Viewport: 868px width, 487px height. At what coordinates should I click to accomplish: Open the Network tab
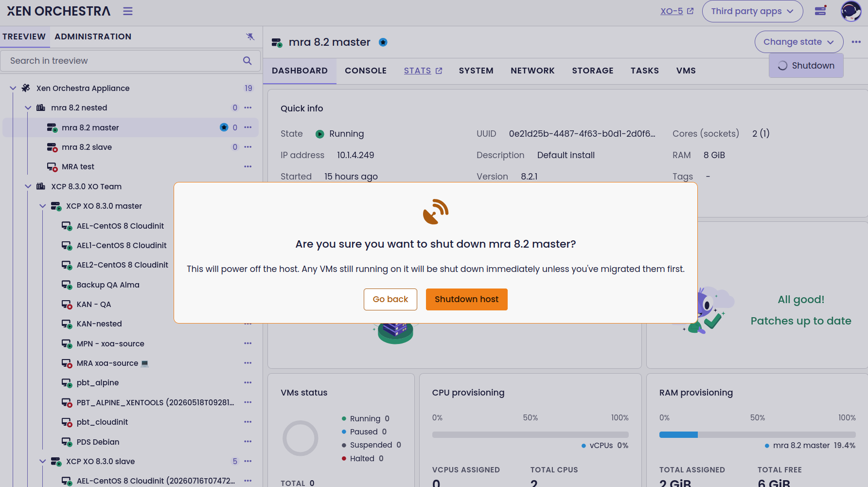pos(532,71)
